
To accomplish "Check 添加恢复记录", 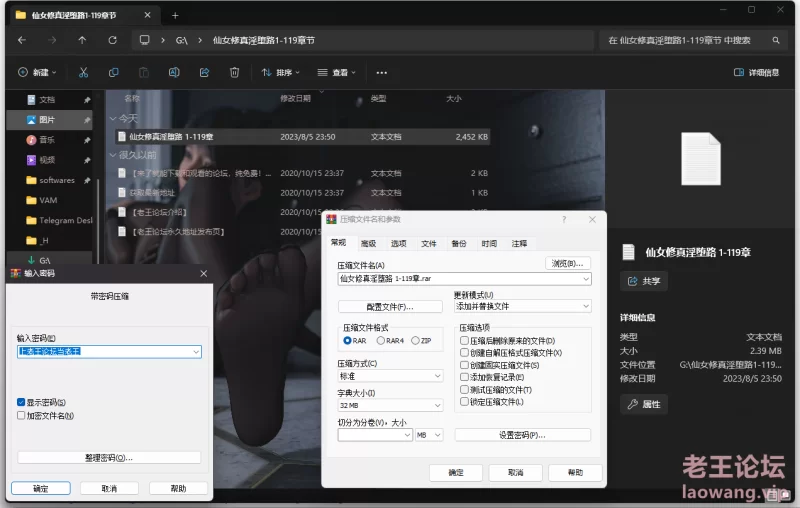I will 464,377.
